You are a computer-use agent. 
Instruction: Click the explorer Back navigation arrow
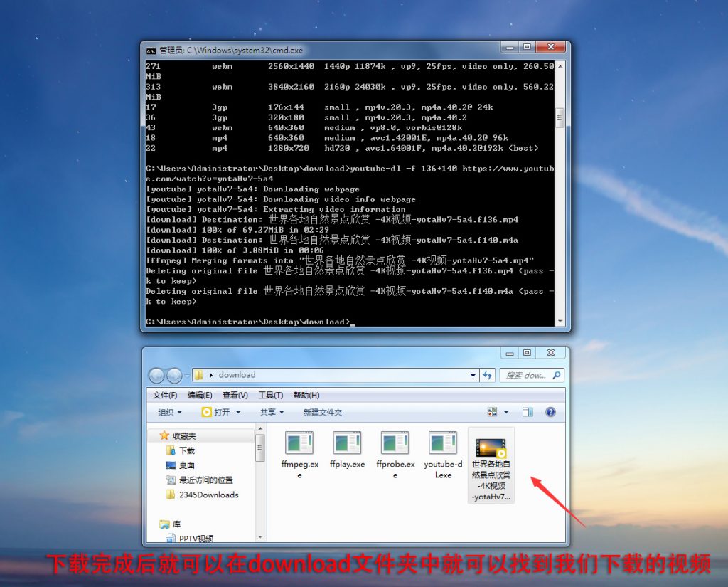(x=156, y=376)
